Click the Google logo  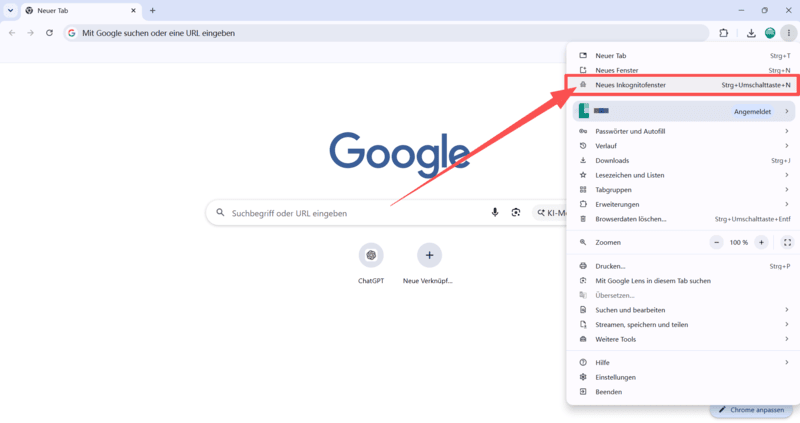[x=399, y=155]
